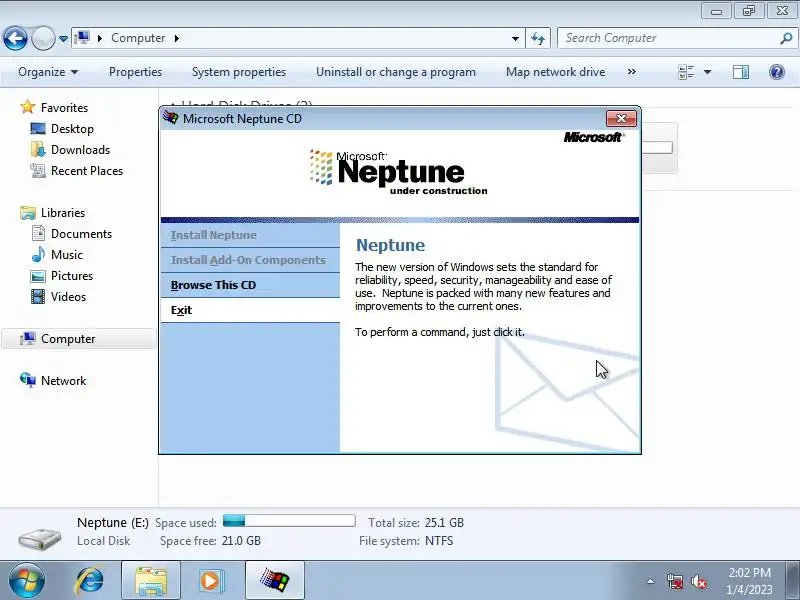The height and width of the screenshot is (600, 800).
Task: Open Downloads folder in navigation pane
Action: (80, 149)
